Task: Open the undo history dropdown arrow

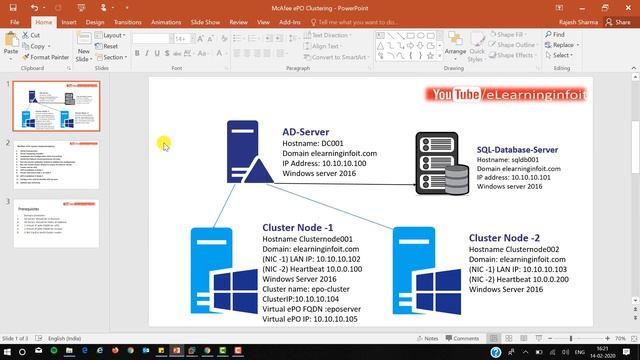Action: point(44,8)
